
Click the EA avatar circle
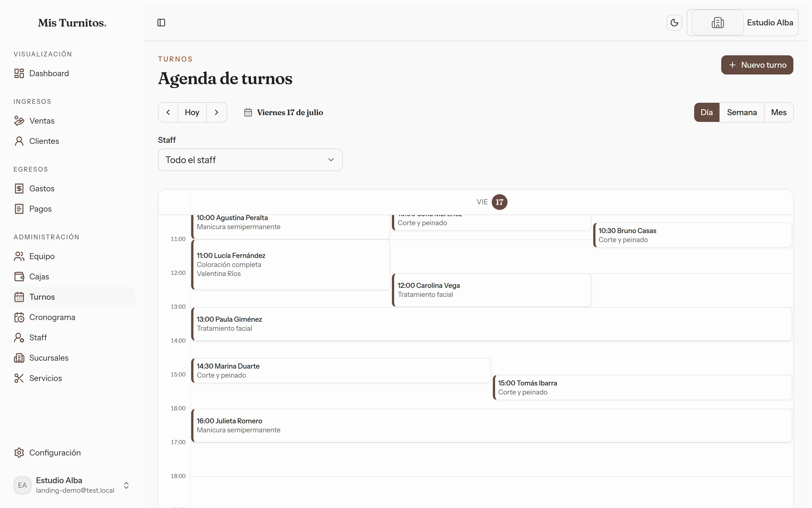point(23,485)
